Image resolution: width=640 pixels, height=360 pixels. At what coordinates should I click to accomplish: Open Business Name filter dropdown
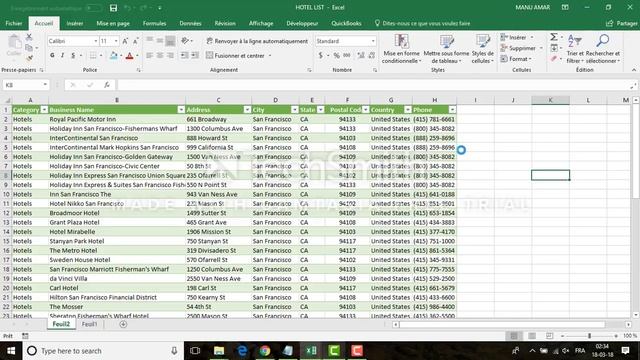click(181, 110)
